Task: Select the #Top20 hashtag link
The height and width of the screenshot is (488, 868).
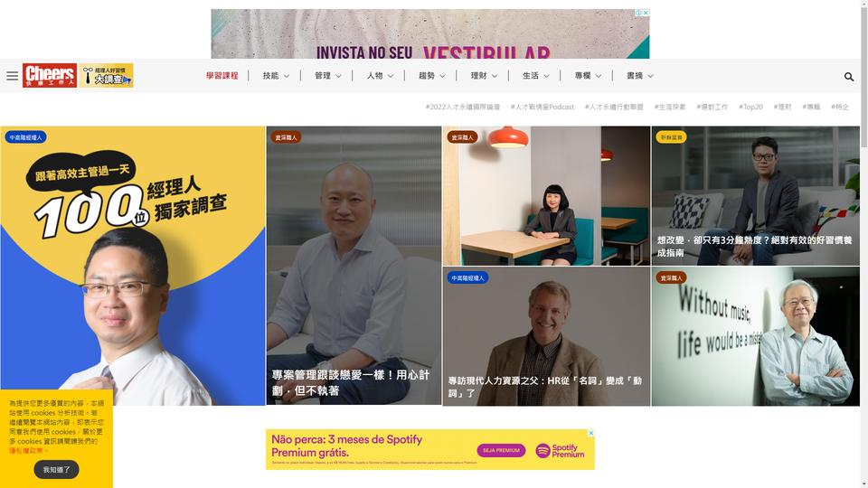Action: (750, 107)
